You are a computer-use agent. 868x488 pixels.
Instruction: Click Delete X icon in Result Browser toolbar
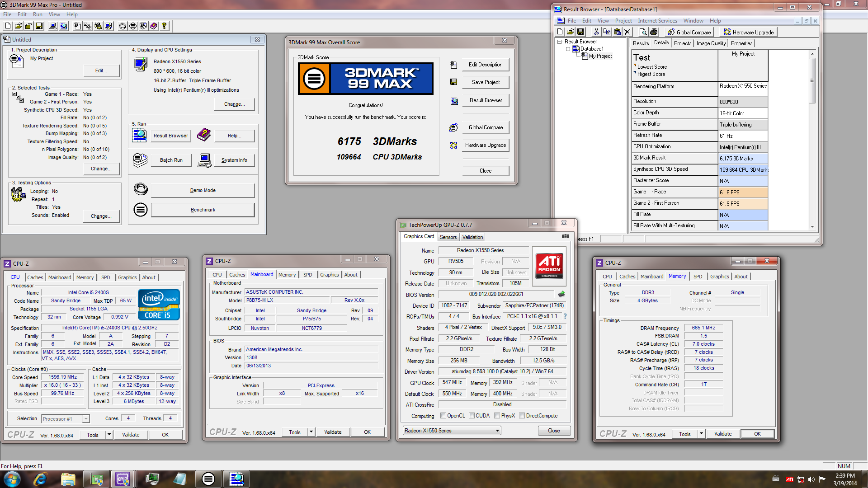click(627, 32)
